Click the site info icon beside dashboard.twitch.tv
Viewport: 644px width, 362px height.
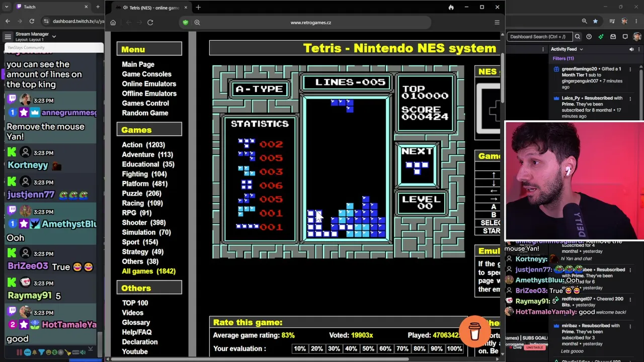point(46,21)
